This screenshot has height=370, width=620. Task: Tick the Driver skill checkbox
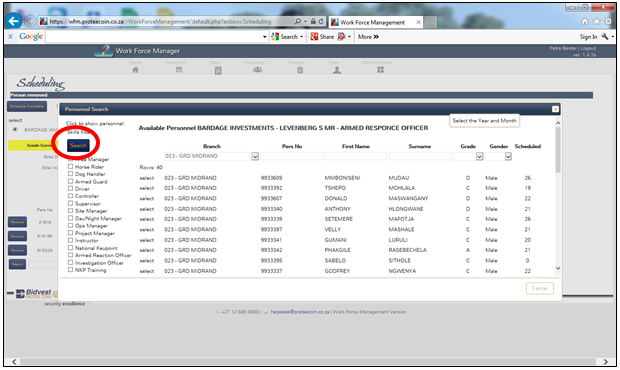click(x=70, y=189)
